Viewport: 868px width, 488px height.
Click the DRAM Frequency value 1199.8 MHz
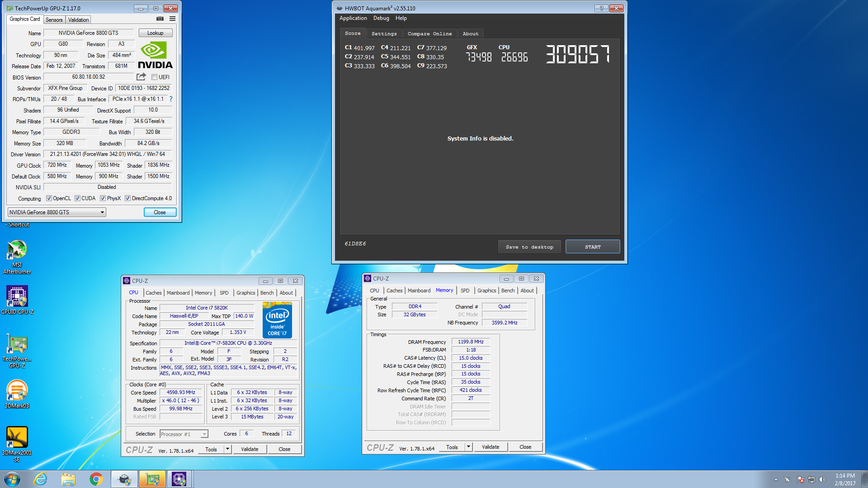471,342
